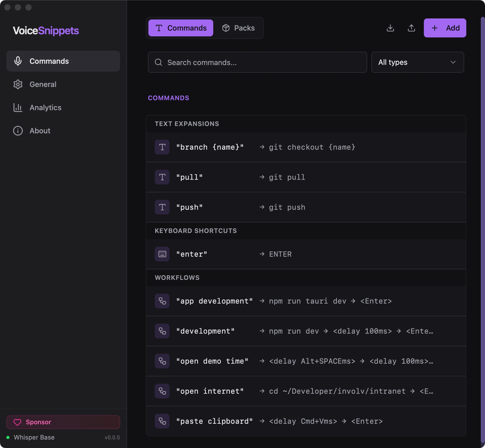Image resolution: width=485 pixels, height=448 pixels.
Task: Select the "open demo time" workflow row
Action: pos(306,361)
